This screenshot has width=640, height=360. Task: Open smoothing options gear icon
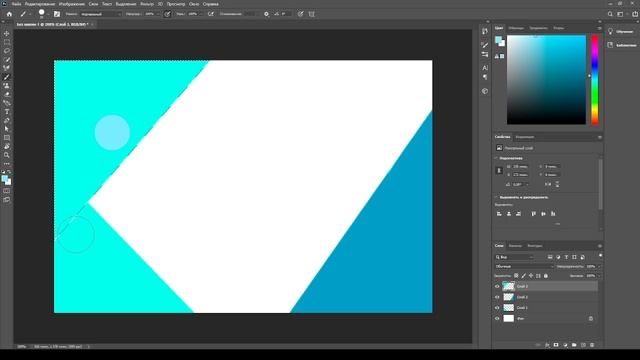point(266,14)
